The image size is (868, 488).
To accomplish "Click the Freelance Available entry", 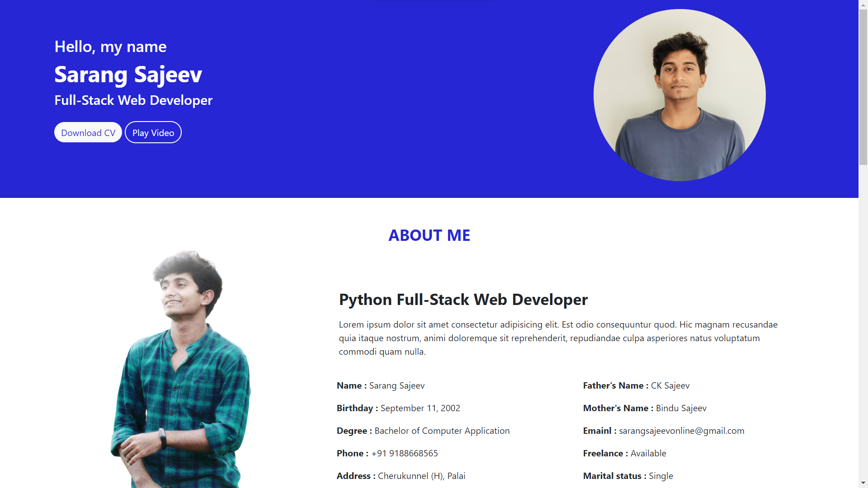I will [624, 453].
